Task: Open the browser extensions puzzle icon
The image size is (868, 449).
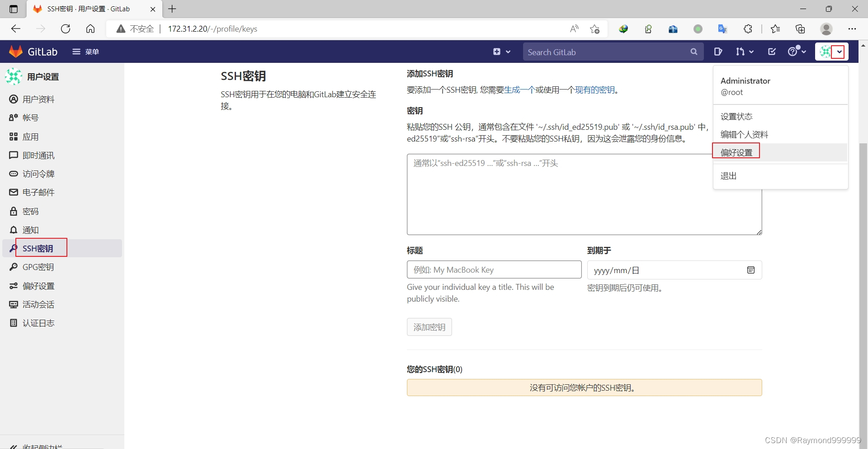Action: point(748,29)
